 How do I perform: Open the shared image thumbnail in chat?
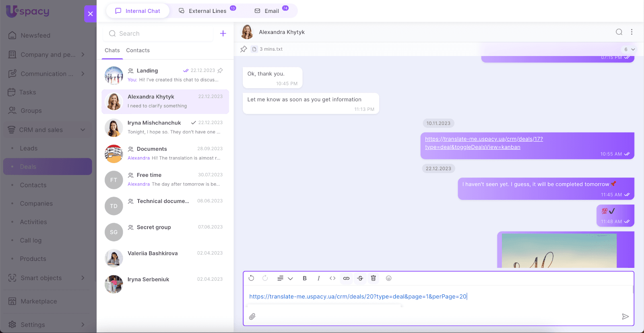[x=559, y=250]
